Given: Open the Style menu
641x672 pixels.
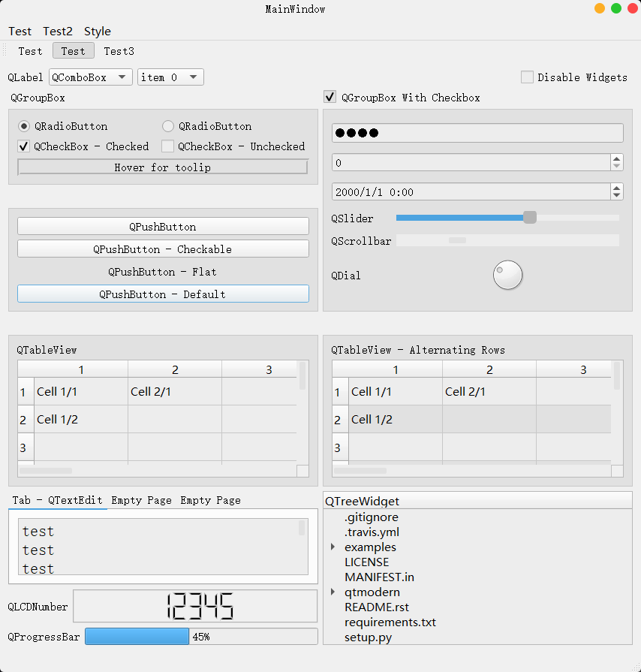Looking at the screenshot, I should tap(98, 31).
